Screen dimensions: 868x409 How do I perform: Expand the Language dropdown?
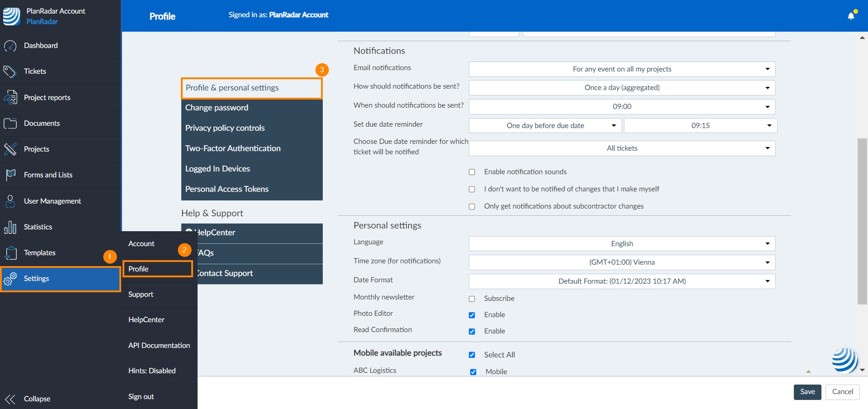(x=622, y=244)
